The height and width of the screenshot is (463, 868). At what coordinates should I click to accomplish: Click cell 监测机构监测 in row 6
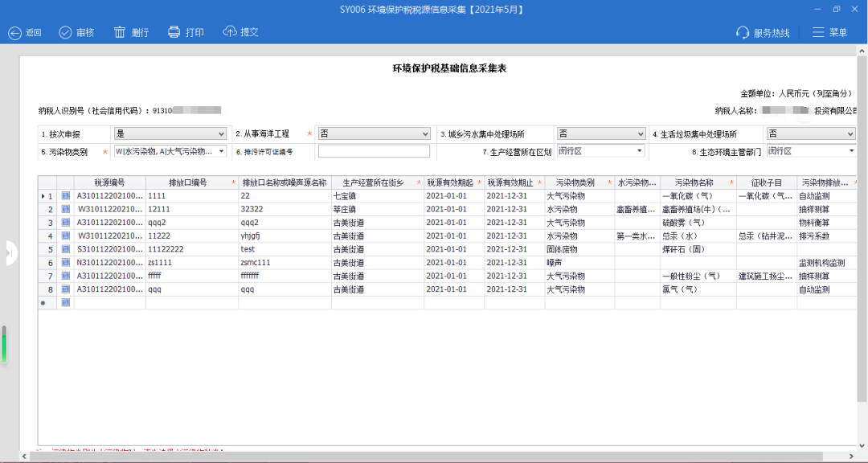pos(827,262)
